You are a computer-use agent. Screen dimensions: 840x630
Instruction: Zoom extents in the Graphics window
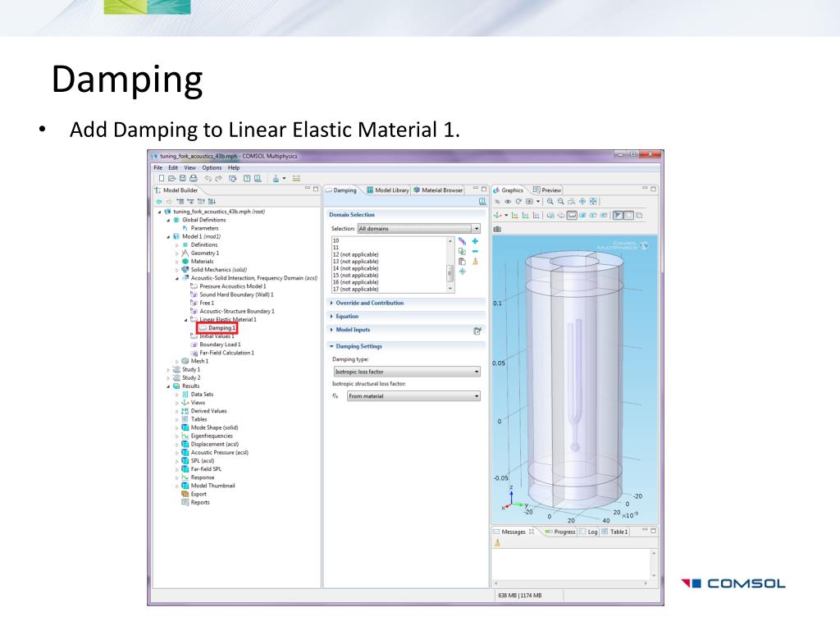point(593,202)
